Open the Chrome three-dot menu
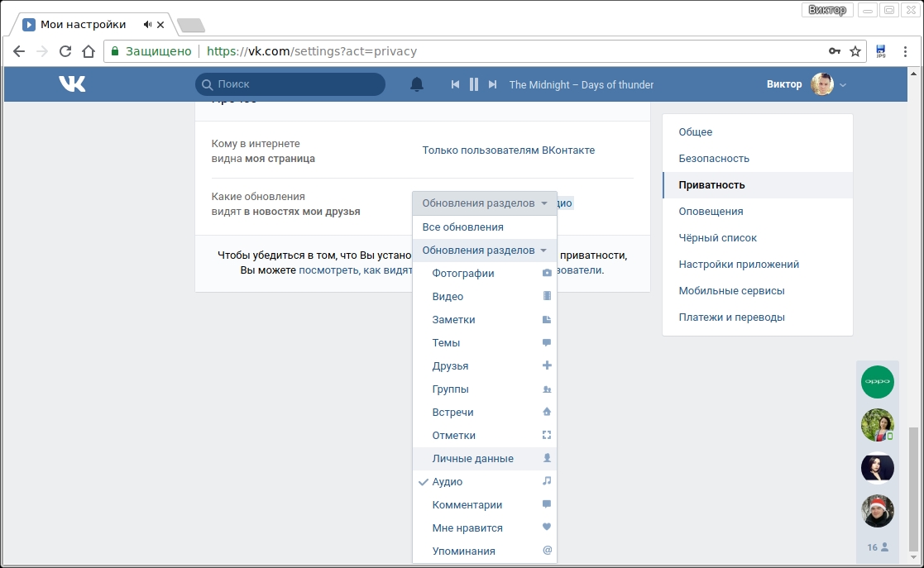This screenshot has height=568, width=924. pos(905,51)
